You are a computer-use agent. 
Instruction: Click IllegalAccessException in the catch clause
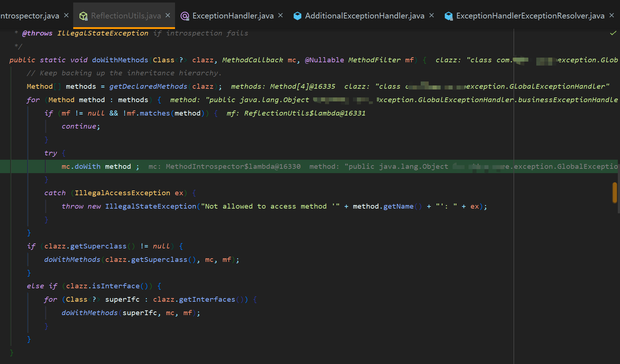pyautogui.click(x=122, y=193)
